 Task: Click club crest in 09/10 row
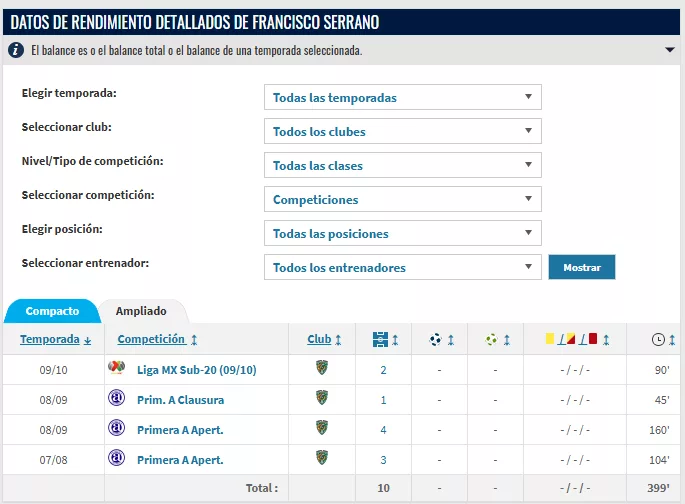[322, 368]
